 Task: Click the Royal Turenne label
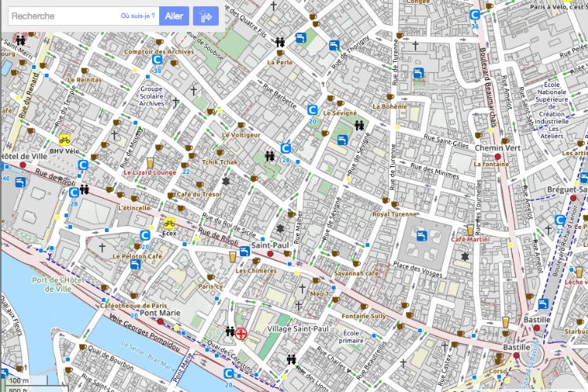(394, 214)
